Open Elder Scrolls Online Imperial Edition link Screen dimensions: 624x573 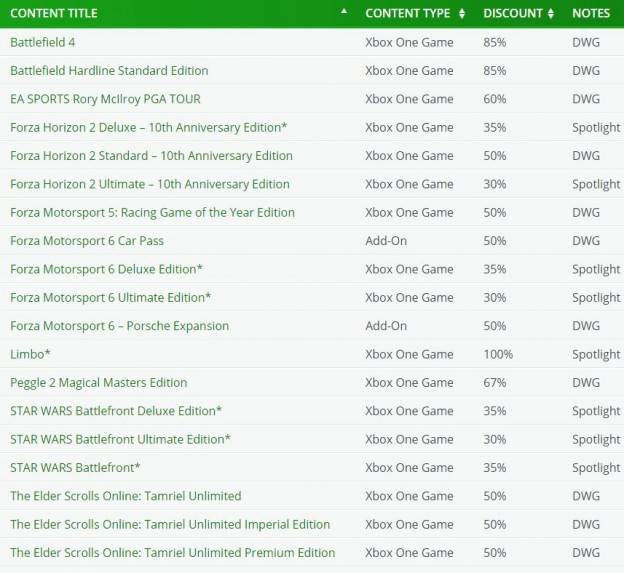pyautogui.click(x=170, y=524)
